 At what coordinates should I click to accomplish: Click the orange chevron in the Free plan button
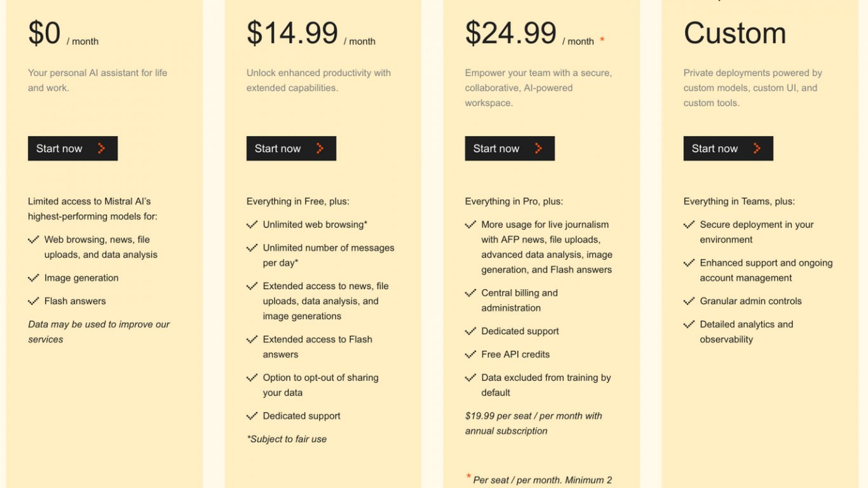click(x=101, y=149)
